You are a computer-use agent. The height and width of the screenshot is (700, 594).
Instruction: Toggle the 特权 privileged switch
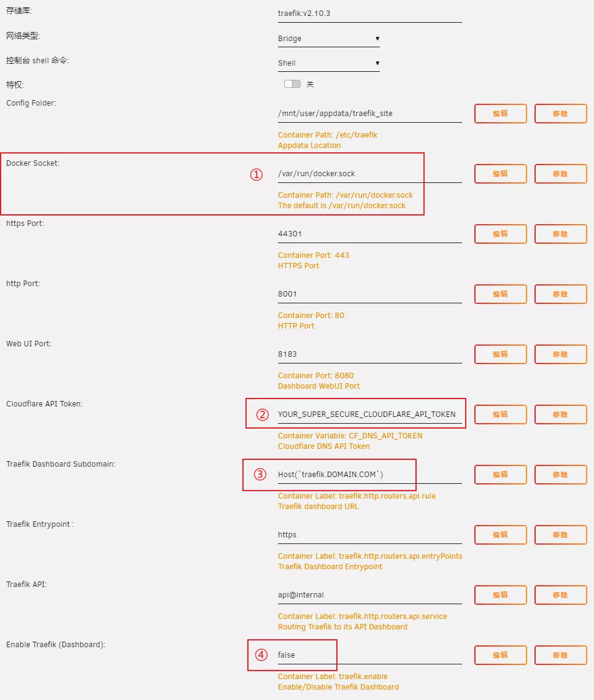click(x=292, y=84)
